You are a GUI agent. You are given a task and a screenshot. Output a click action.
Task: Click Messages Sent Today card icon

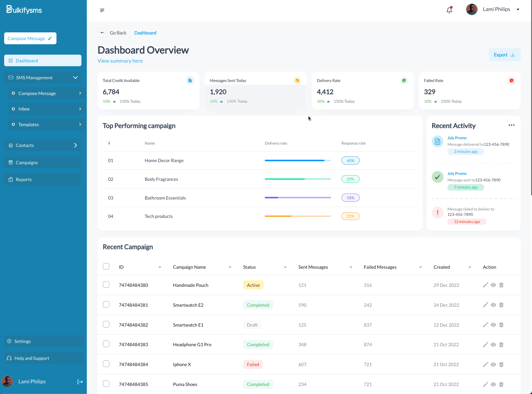coord(297,80)
